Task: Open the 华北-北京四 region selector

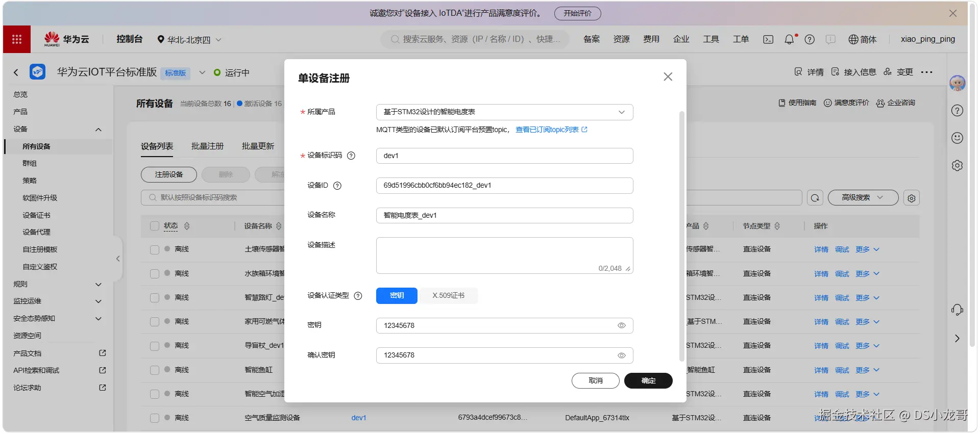Action: pos(189,39)
